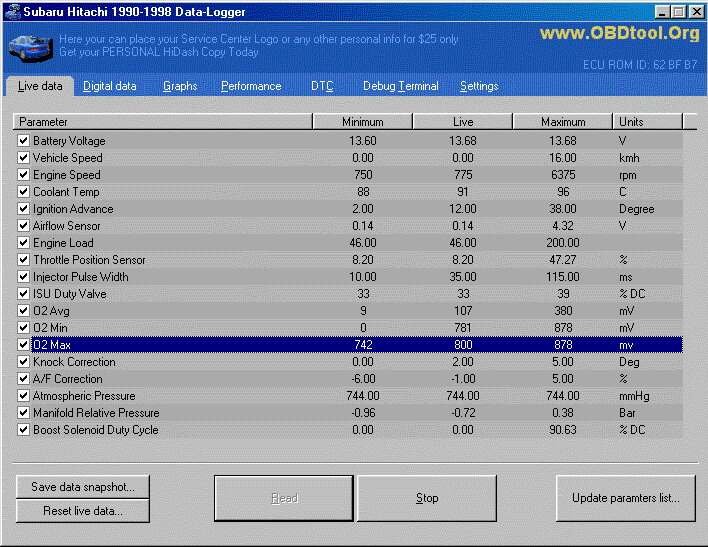This screenshot has width=708, height=547.
Task: Toggle the Ignition Advance checkbox
Action: (x=23, y=209)
